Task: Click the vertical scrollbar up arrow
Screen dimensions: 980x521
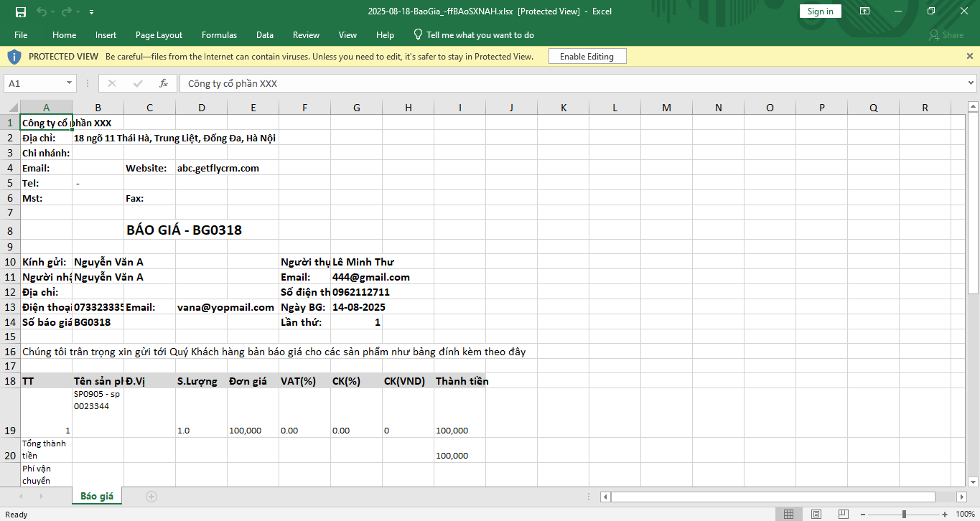Action: (974, 108)
